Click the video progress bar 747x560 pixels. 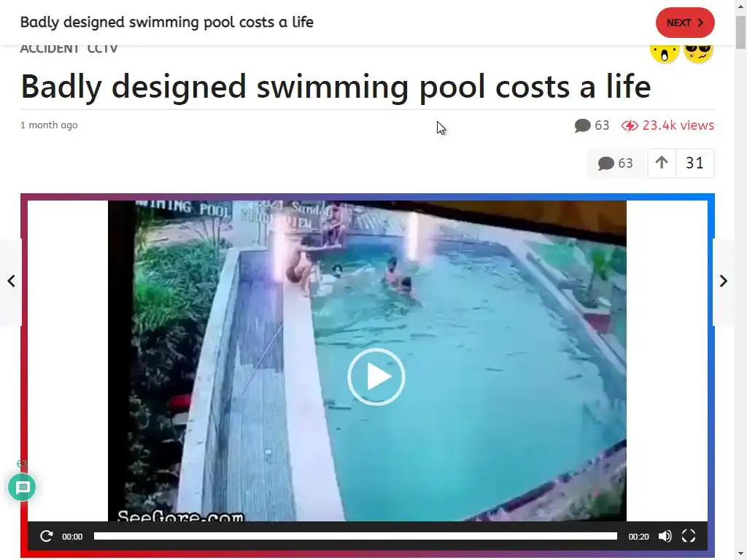click(355, 536)
